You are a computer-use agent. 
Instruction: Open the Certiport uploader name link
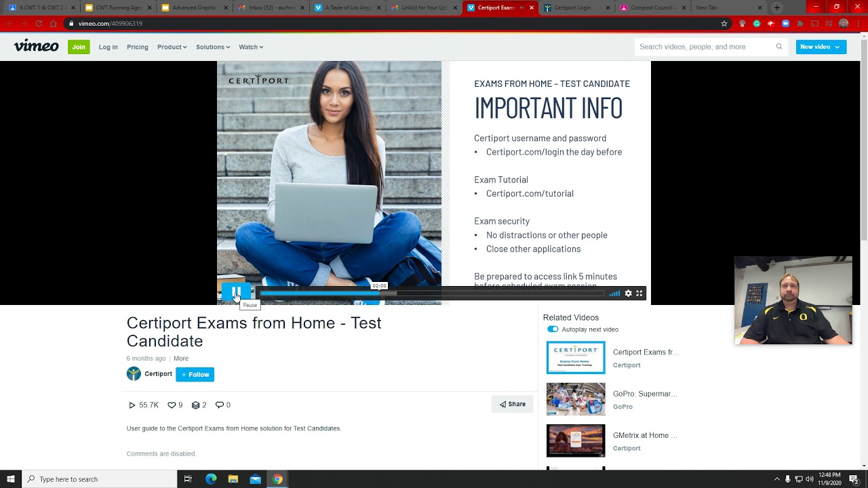tap(158, 374)
